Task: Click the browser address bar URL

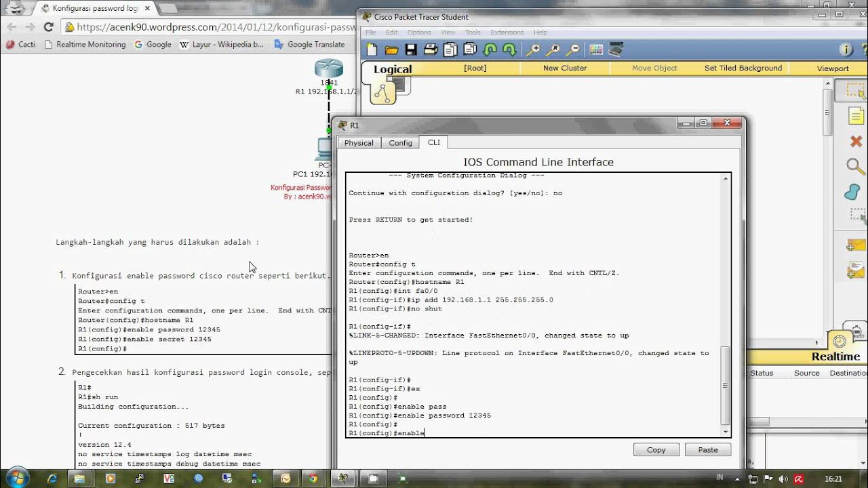Action: [x=216, y=27]
